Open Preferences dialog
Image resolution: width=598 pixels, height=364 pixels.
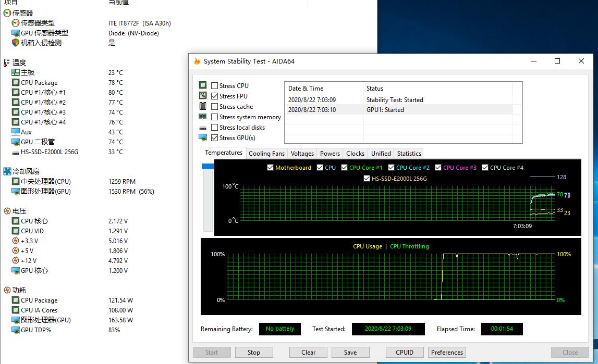(447, 352)
